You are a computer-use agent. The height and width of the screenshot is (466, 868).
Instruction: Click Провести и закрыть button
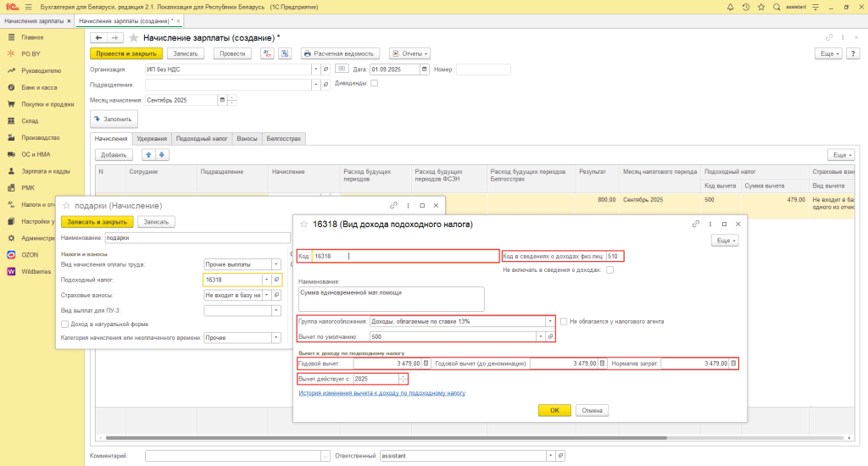point(126,53)
